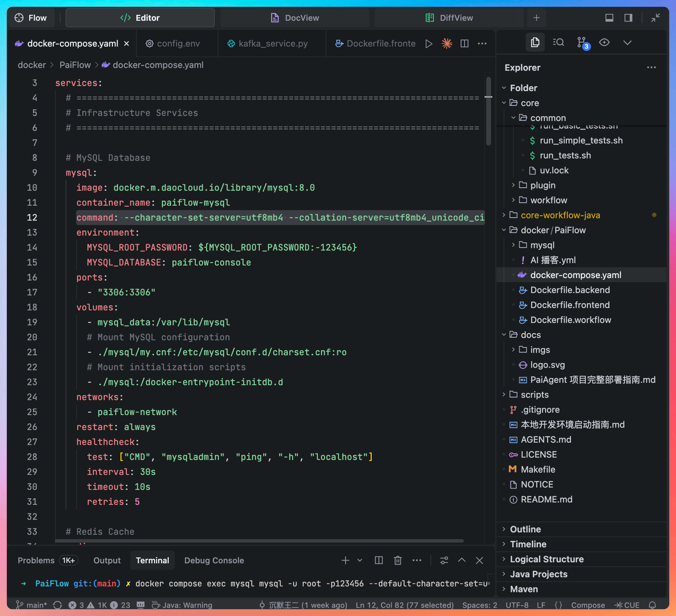Image resolution: width=676 pixels, height=616 pixels.
Task: Click the notifications bell in status bar
Action: [652, 605]
